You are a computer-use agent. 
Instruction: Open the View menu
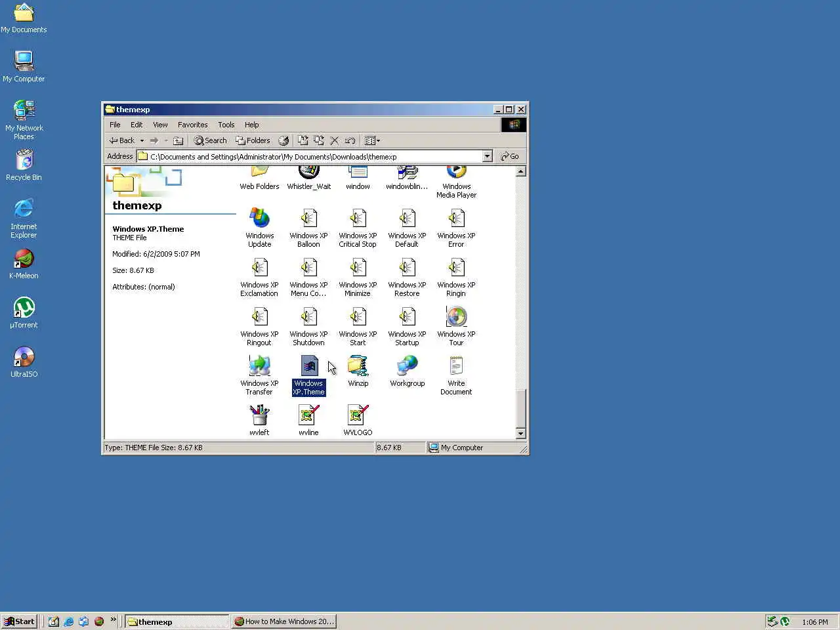(x=160, y=125)
